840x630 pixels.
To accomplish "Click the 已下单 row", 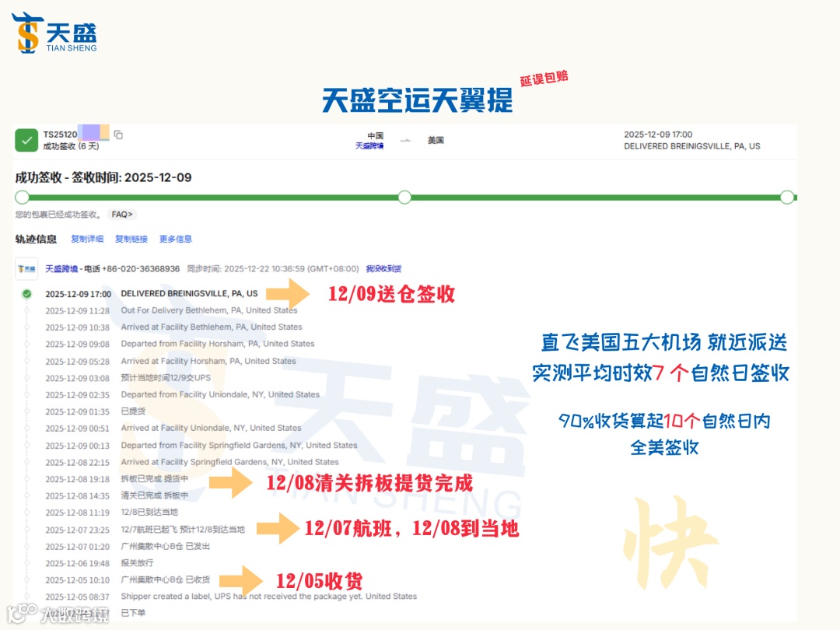I will (96, 613).
